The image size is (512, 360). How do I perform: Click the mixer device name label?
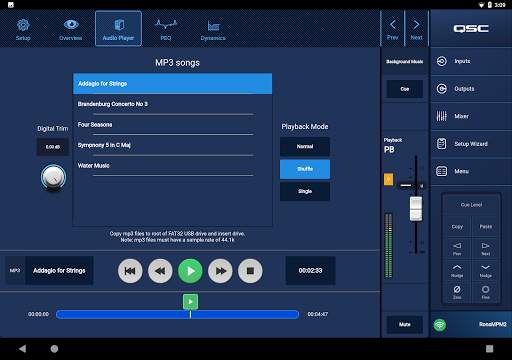pos(493,324)
